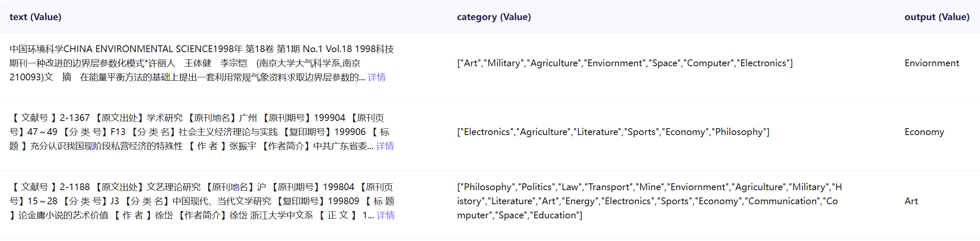Click the "category (Value)" column header
The width and height of the screenshot is (980, 241).
click(494, 17)
